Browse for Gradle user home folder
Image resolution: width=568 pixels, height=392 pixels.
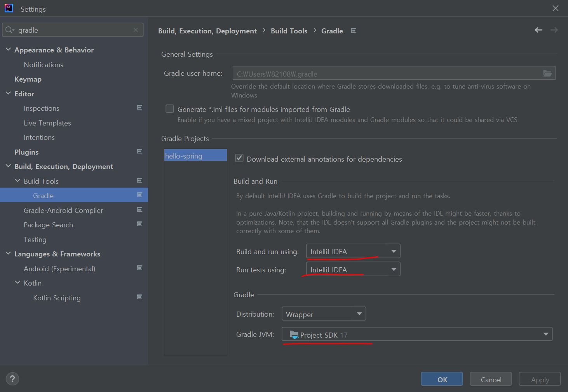click(x=547, y=73)
